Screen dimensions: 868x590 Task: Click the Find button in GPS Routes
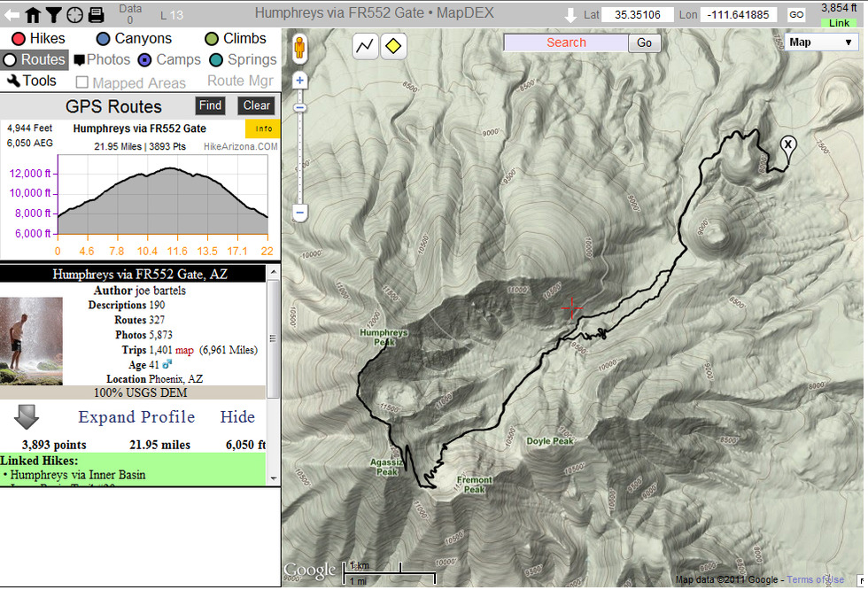coord(211,105)
